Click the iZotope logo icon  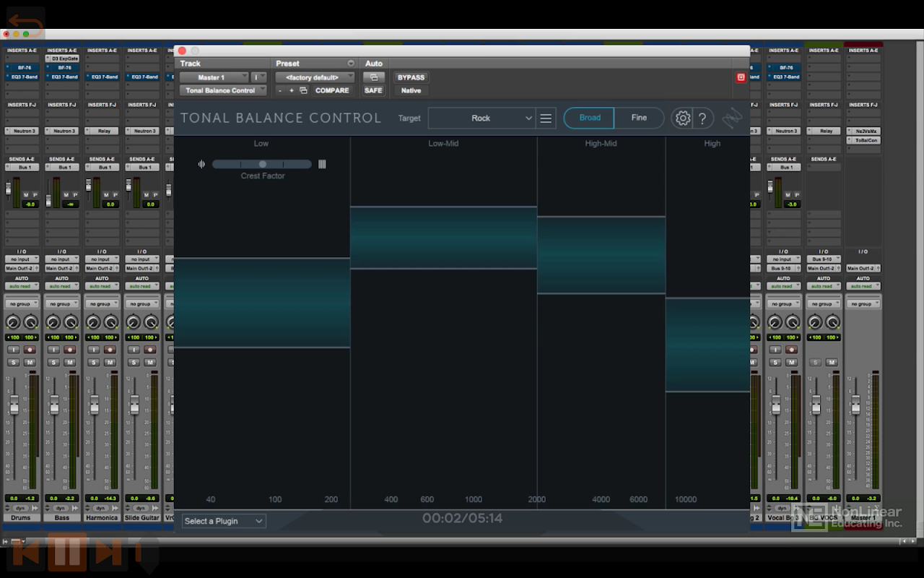click(732, 118)
